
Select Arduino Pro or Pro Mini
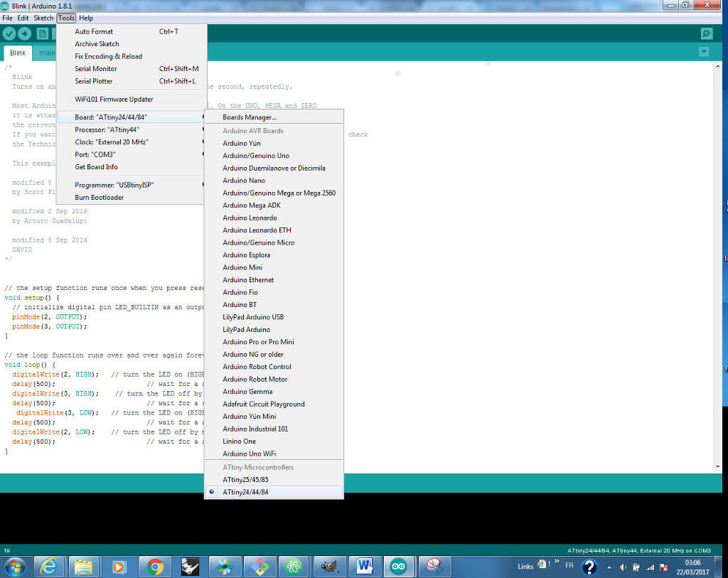[x=274, y=342]
